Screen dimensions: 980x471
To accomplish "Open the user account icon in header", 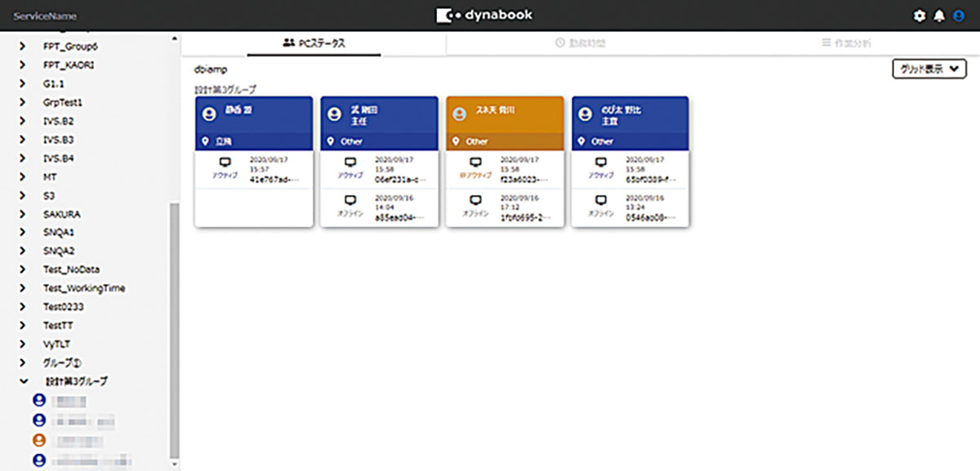I will point(959,16).
